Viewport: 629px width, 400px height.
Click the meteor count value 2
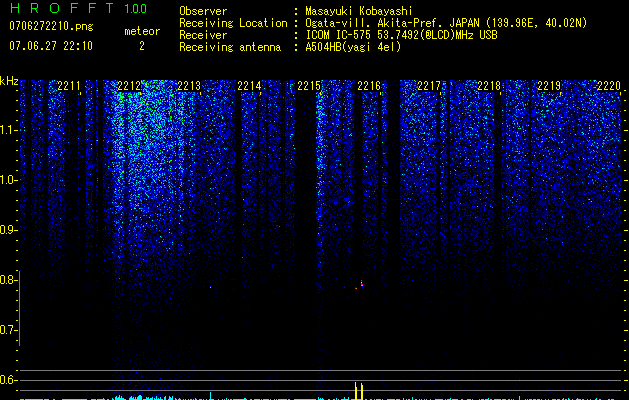coord(142,46)
